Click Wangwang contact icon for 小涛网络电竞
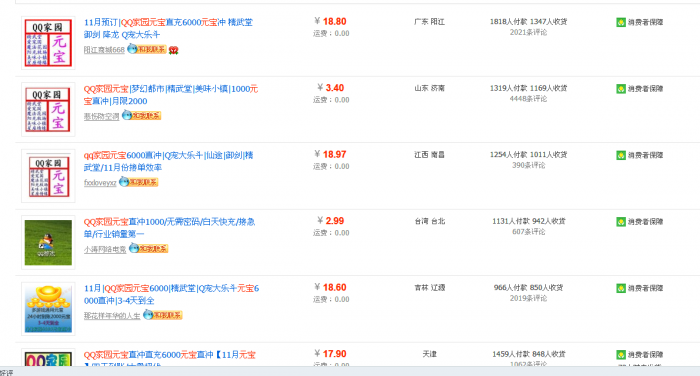This screenshot has width=700, height=376. pos(148,248)
